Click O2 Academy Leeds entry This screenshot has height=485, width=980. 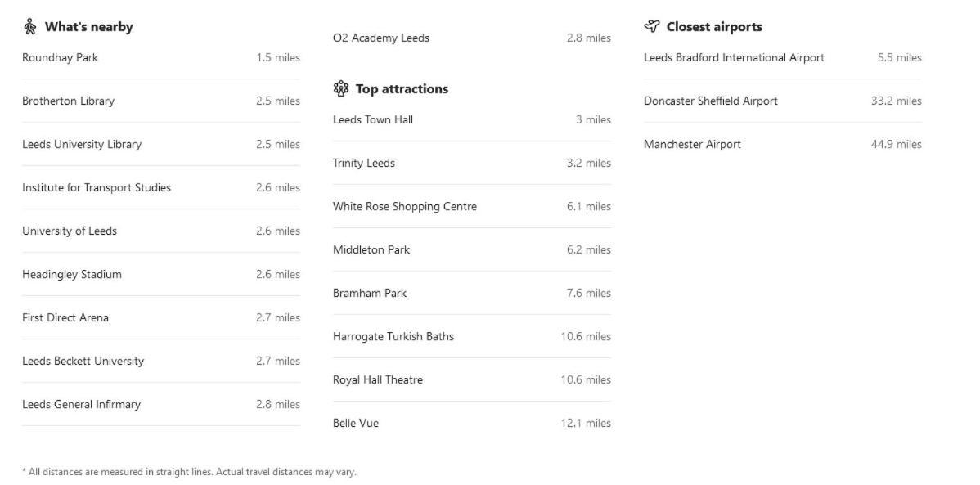472,38
